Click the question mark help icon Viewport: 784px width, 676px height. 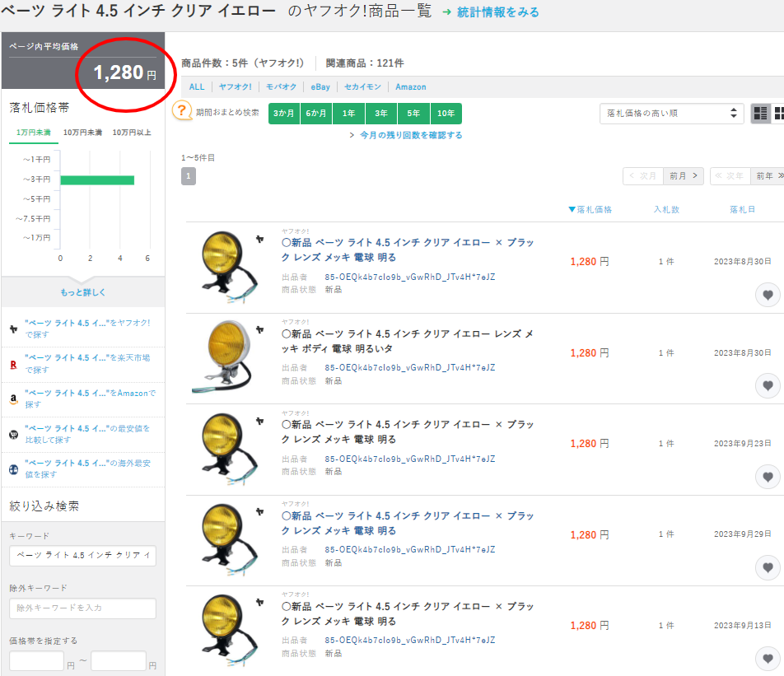pyautogui.click(x=182, y=111)
